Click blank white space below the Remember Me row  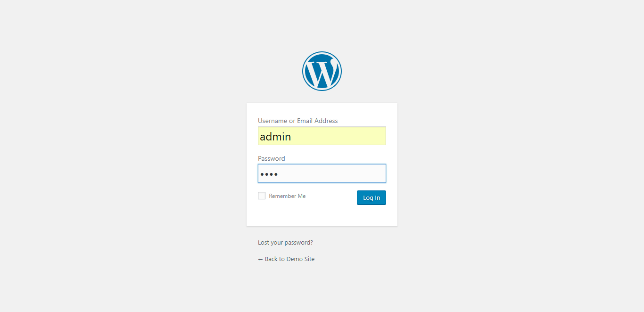point(322,216)
